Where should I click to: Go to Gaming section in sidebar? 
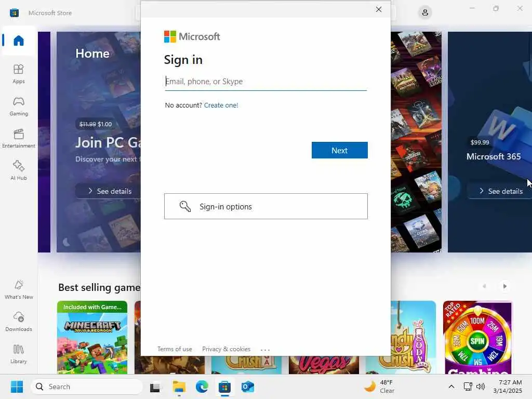(x=19, y=106)
